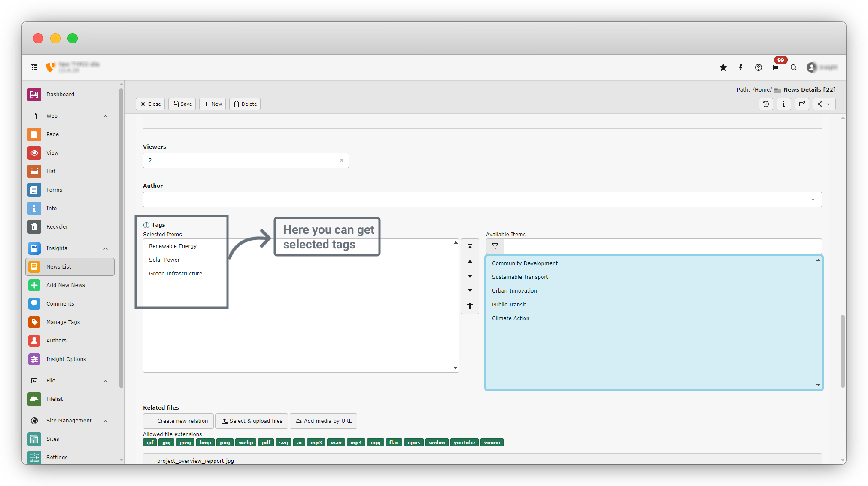The width and height of the screenshot is (868, 486).
Task: Click the available items filter field
Action: tap(662, 246)
